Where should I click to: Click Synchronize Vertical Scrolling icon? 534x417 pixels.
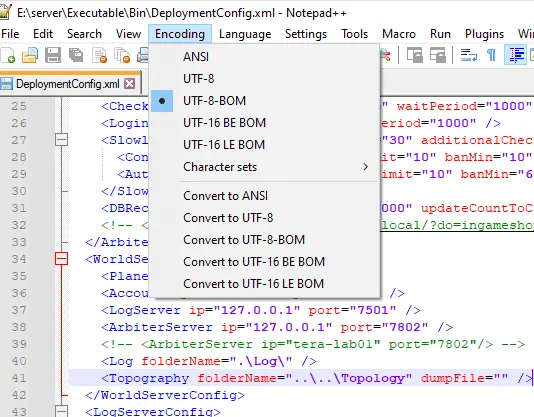click(415, 55)
